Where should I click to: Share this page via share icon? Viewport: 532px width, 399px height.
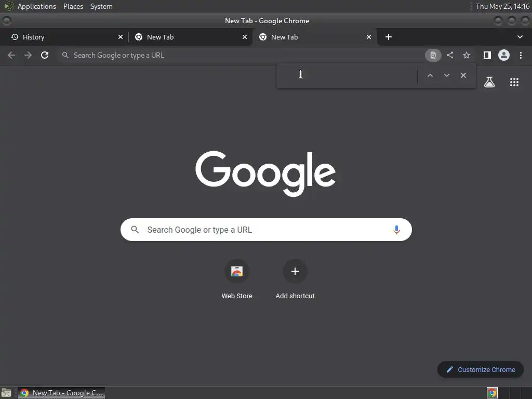coord(450,55)
